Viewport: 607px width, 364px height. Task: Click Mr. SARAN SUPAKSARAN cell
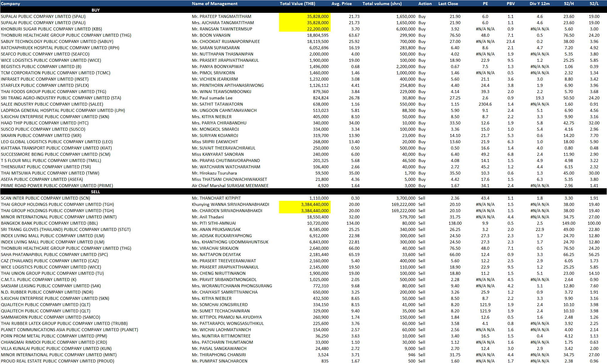coord(215,48)
